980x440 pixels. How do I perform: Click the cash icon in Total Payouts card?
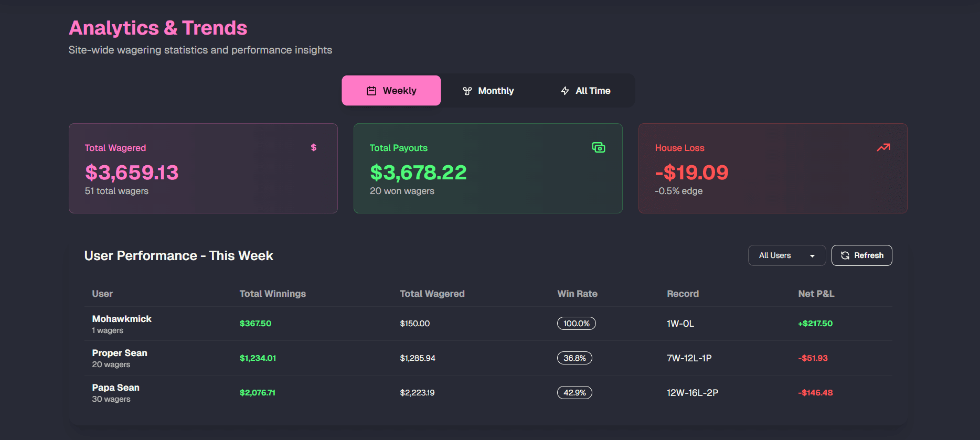(x=598, y=147)
